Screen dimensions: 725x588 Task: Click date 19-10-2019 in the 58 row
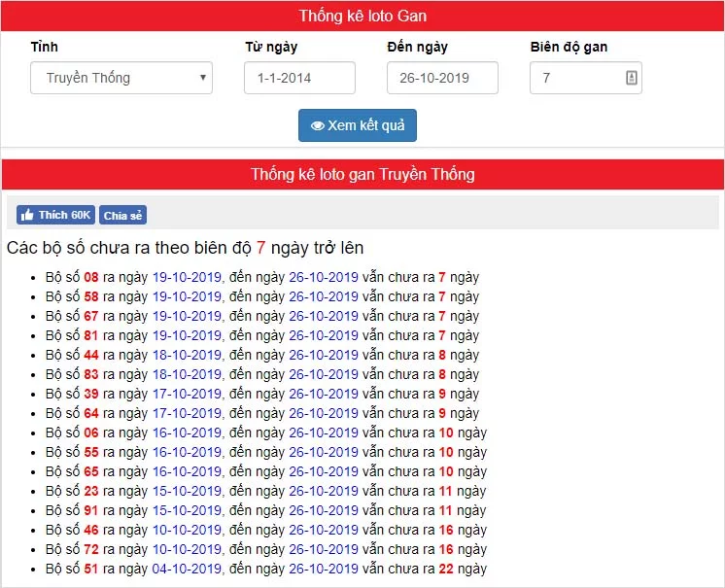(187, 296)
